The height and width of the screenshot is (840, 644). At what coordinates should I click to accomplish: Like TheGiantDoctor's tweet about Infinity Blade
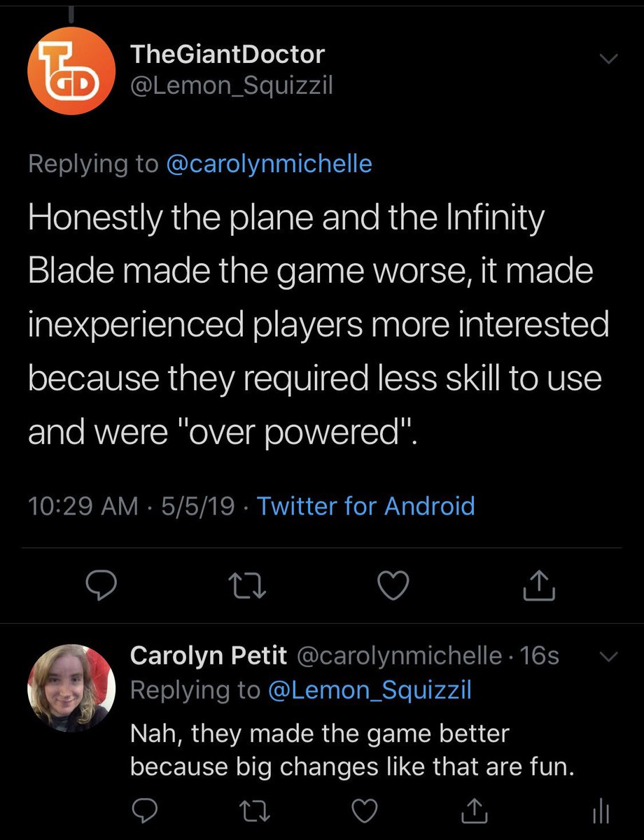tap(393, 584)
